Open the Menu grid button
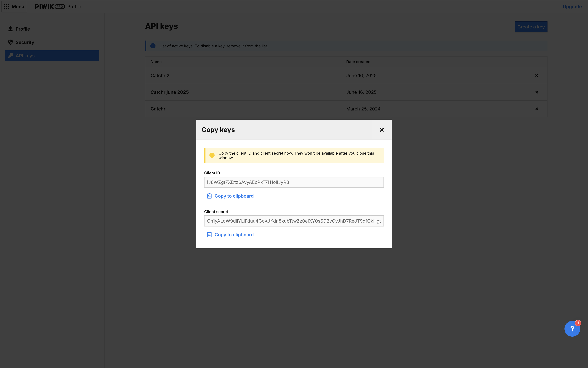Screen dimensions: 588x368 (14, 7)
